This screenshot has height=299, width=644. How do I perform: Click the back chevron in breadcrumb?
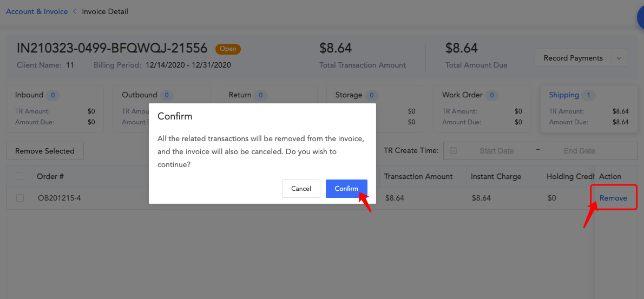[x=75, y=11]
